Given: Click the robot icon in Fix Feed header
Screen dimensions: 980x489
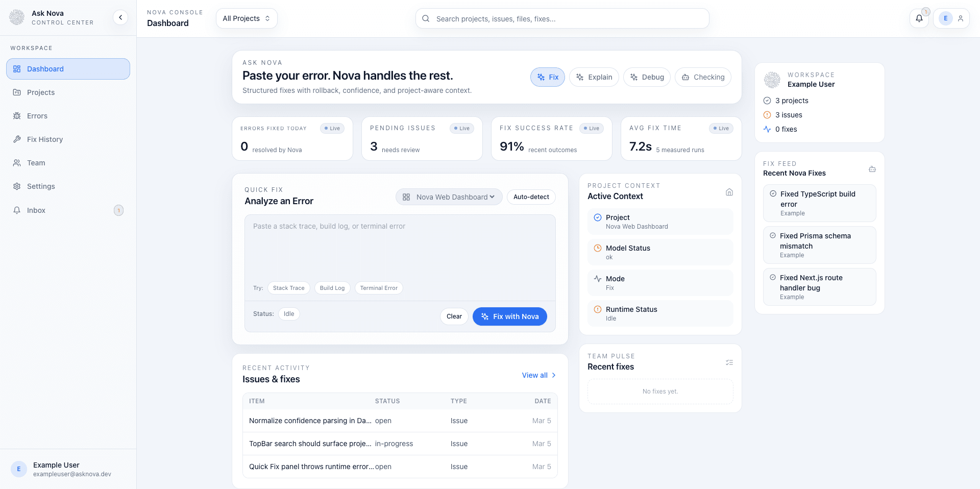Looking at the screenshot, I should pyautogui.click(x=872, y=169).
